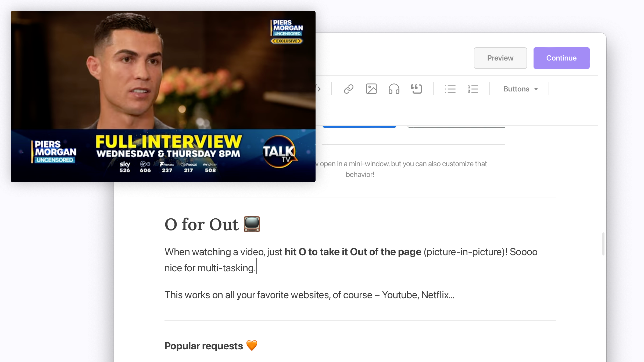This screenshot has height=362, width=644.
Task: Toggle bulleted list formatting
Action: coord(450,89)
